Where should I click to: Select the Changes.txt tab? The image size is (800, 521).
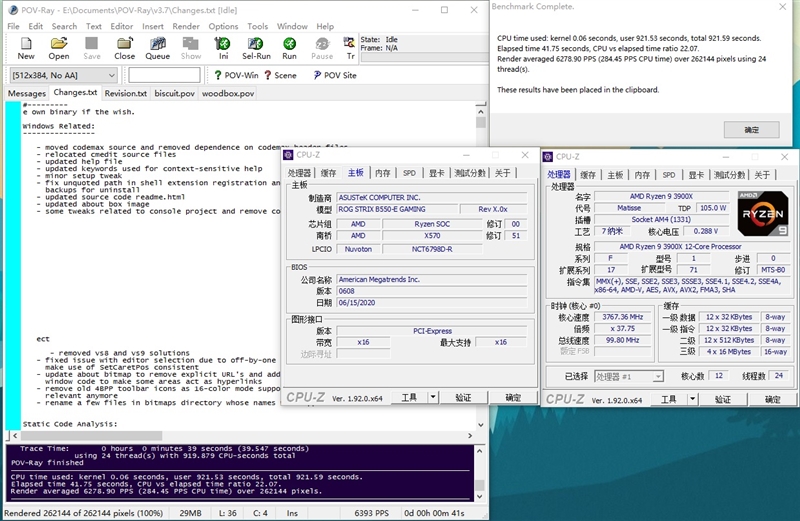coord(75,92)
